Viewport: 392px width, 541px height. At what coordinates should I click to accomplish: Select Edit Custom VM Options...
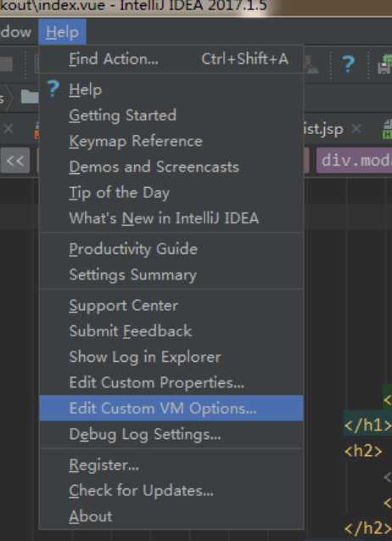(x=171, y=409)
